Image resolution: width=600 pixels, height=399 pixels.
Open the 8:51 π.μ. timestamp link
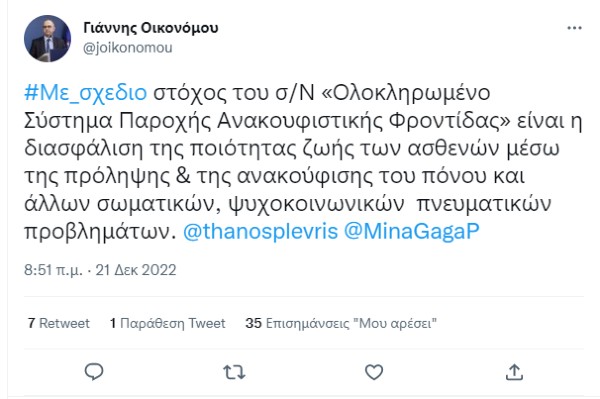point(53,270)
